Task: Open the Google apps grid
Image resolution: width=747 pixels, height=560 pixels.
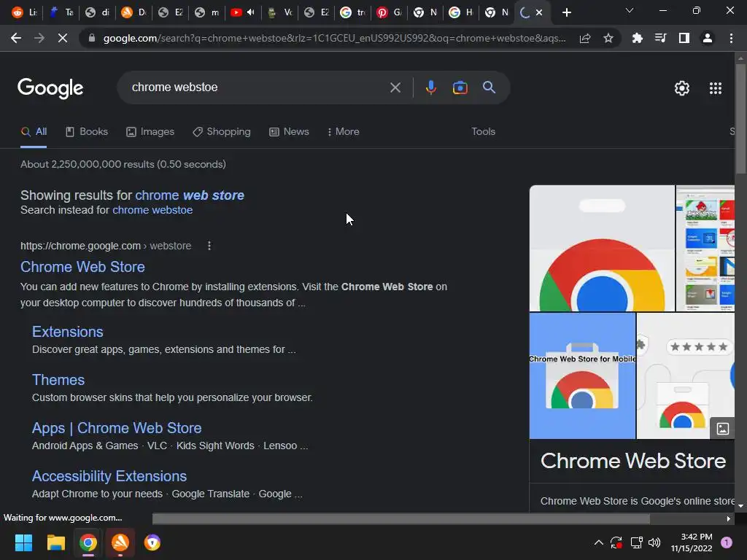Action: pos(715,88)
